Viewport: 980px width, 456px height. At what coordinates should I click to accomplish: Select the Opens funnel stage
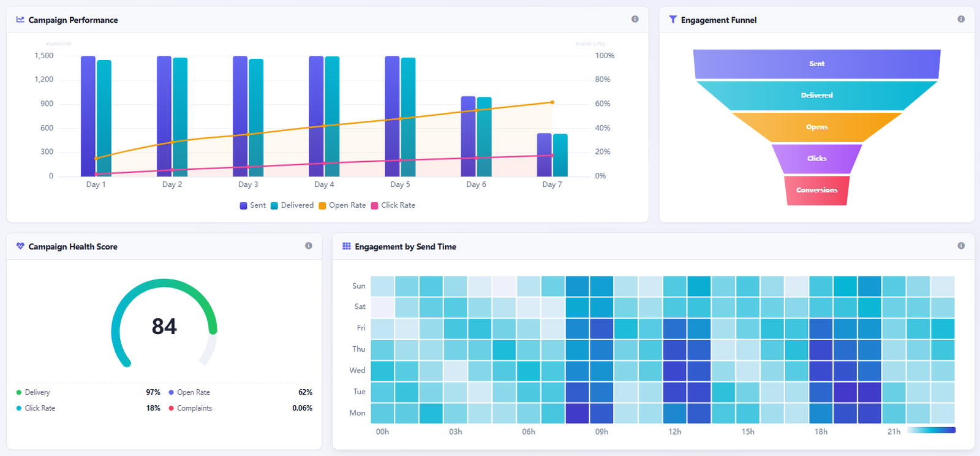(817, 127)
